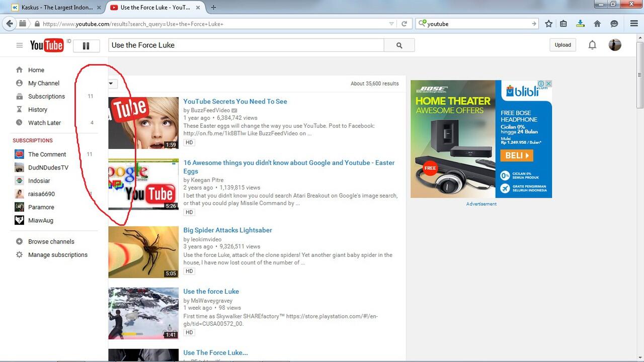This screenshot has width=644, height=362.
Task: Close the Bose advertisement with X
Action: 548,84
